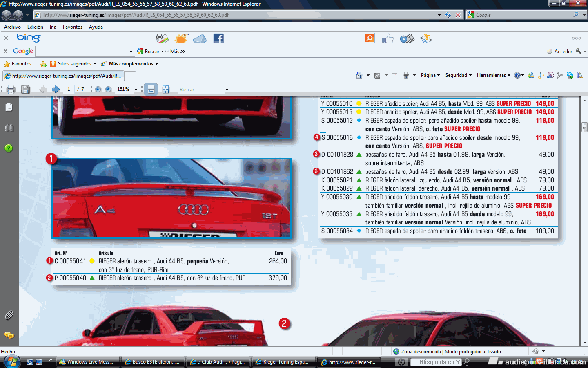Open the Adobe Reader help panel
Viewport: 588px width, 368px height.
pos(9,148)
